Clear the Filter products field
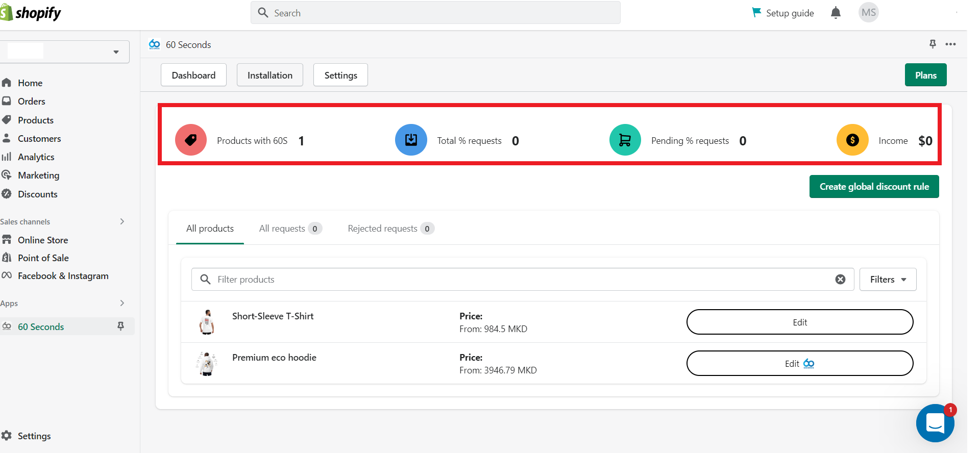The image size is (980, 453). (840, 280)
